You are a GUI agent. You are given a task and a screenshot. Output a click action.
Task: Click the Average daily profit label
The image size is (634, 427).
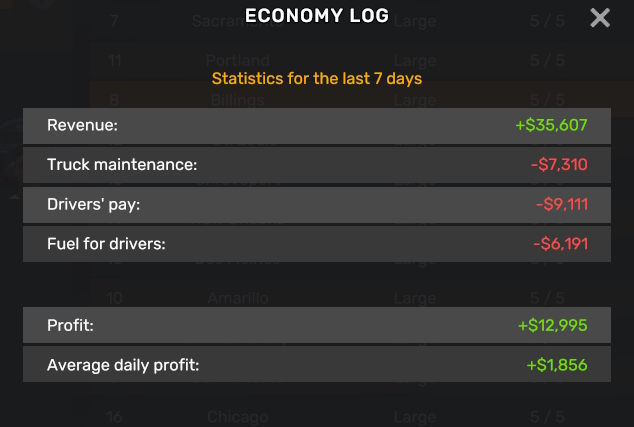123,365
